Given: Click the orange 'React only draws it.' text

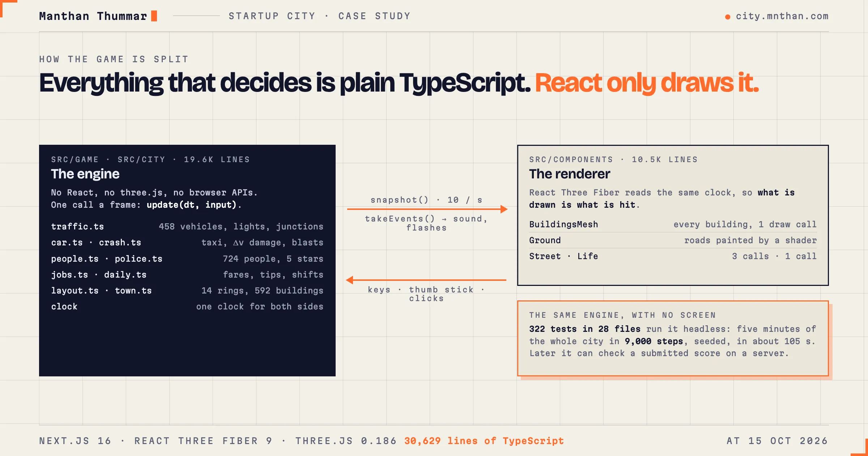Looking at the screenshot, I should click(x=647, y=83).
